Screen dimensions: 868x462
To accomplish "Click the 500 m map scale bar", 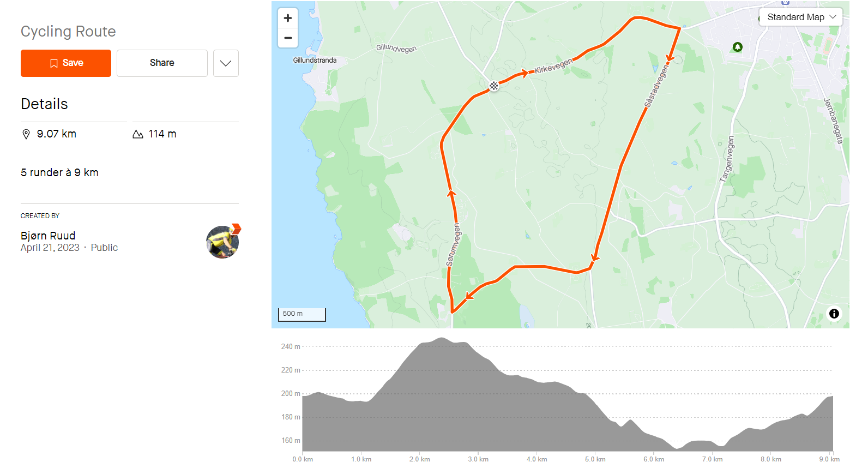I will [x=302, y=314].
